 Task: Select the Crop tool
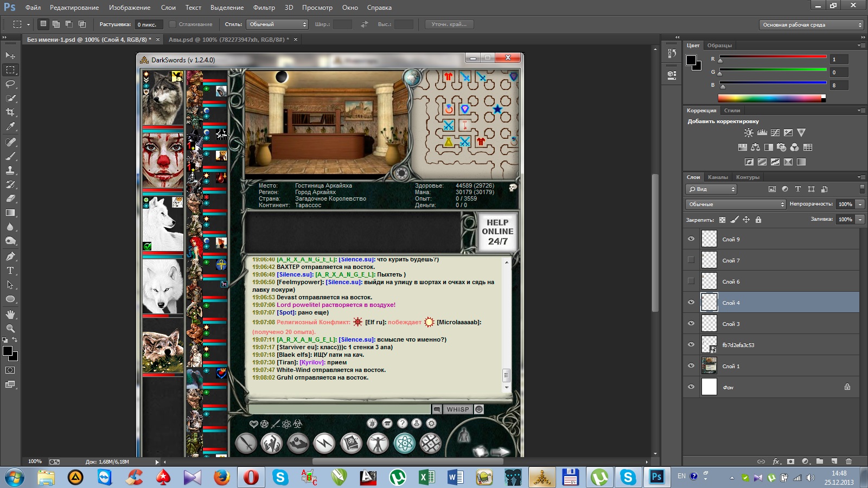click(10, 112)
